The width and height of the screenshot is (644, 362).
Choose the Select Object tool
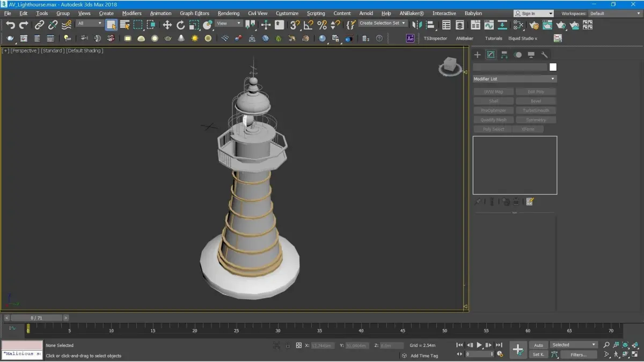(x=111, y=25)
